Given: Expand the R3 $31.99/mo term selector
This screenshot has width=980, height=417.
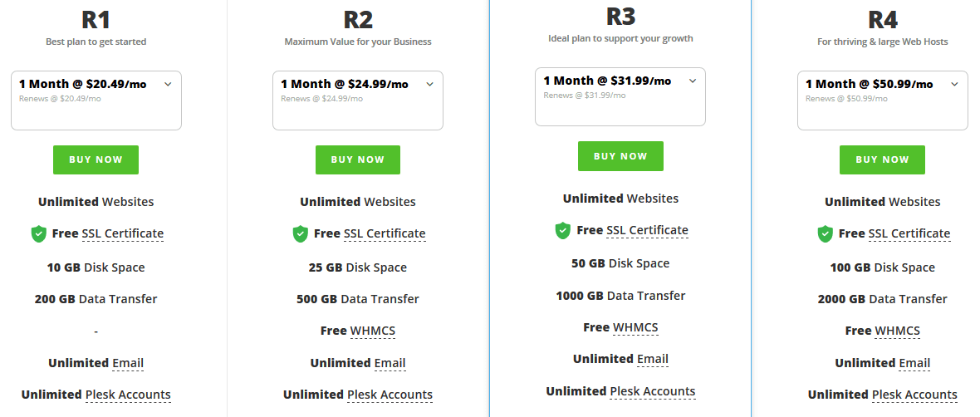Looking at the screenshot, I should tap(620, 97).
